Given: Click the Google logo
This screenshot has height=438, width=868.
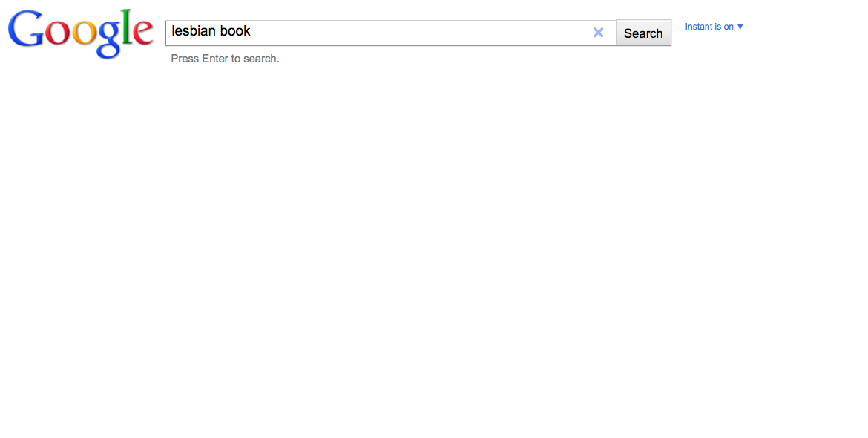Looking at the screenshot, I should click(x=80, y=33).
